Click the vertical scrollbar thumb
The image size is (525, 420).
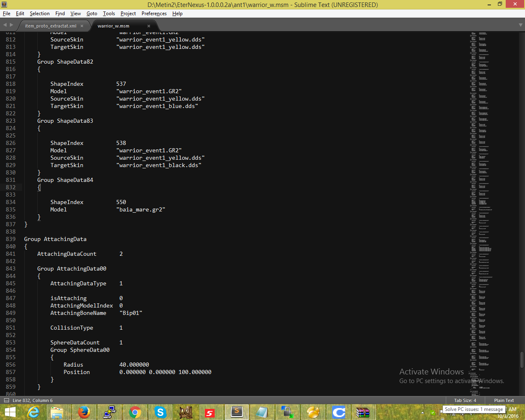[522, 360]
